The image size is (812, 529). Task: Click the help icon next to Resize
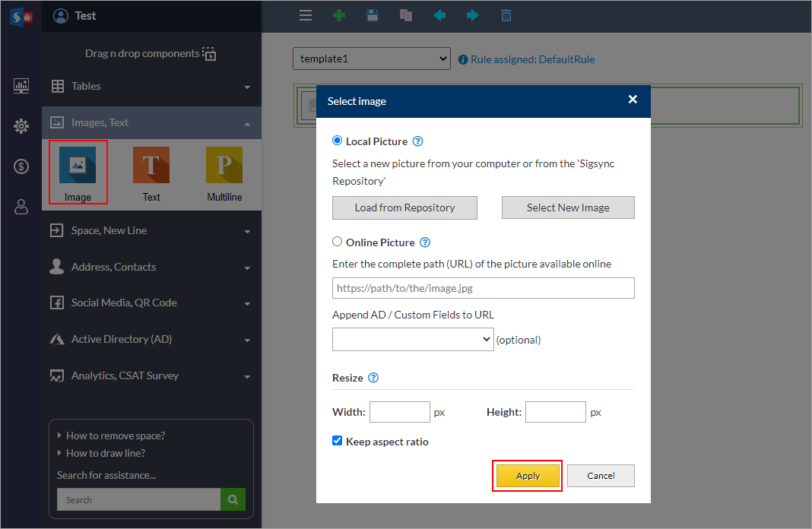click(x=373, y=378)
